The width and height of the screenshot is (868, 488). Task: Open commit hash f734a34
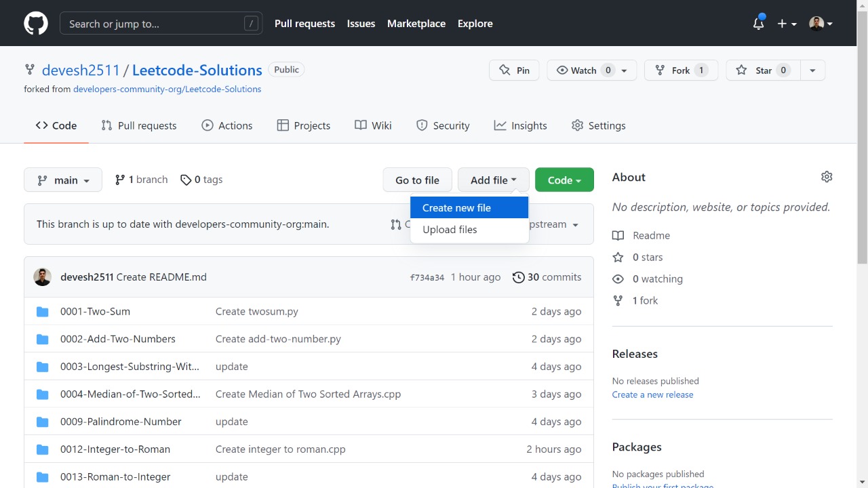click(427, 277)
